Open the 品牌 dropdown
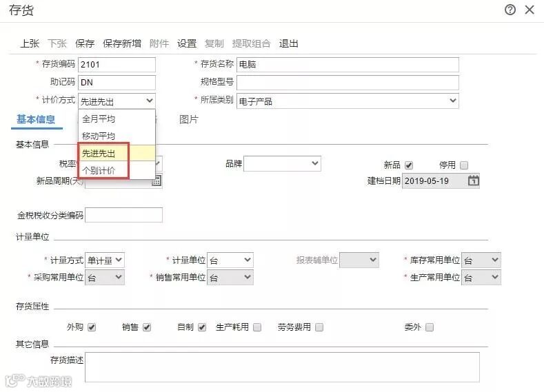Screen dimensions: 544x392 (282, 163)
